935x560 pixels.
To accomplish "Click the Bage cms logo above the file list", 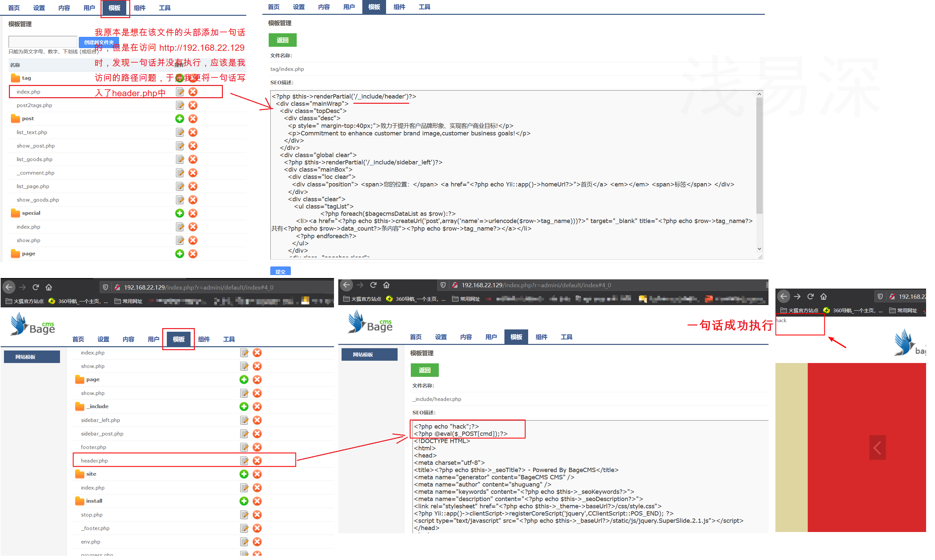I will click(x=33, y=324).
